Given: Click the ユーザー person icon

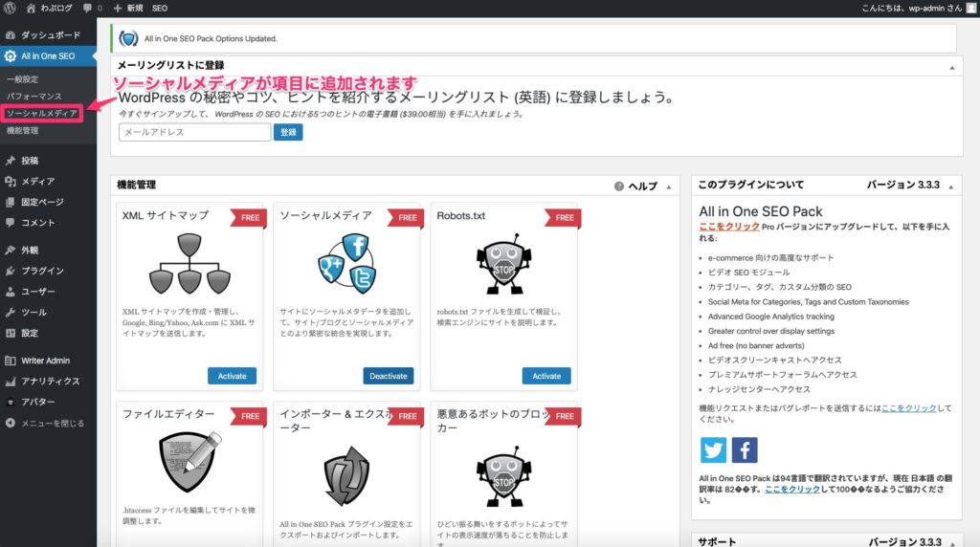Looking at the screenshot, I should tap(10, 291).
